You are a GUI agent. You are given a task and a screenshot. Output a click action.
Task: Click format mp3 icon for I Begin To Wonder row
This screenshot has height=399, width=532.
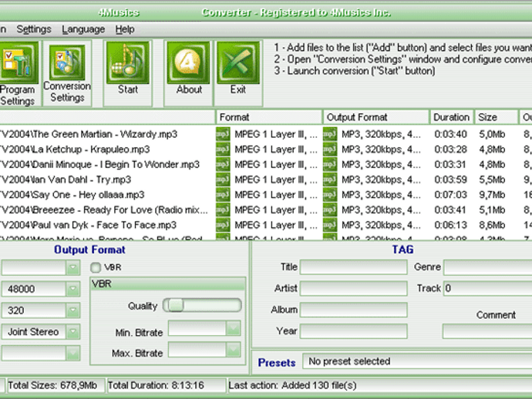pyautogui.click(x=223, y=164)
